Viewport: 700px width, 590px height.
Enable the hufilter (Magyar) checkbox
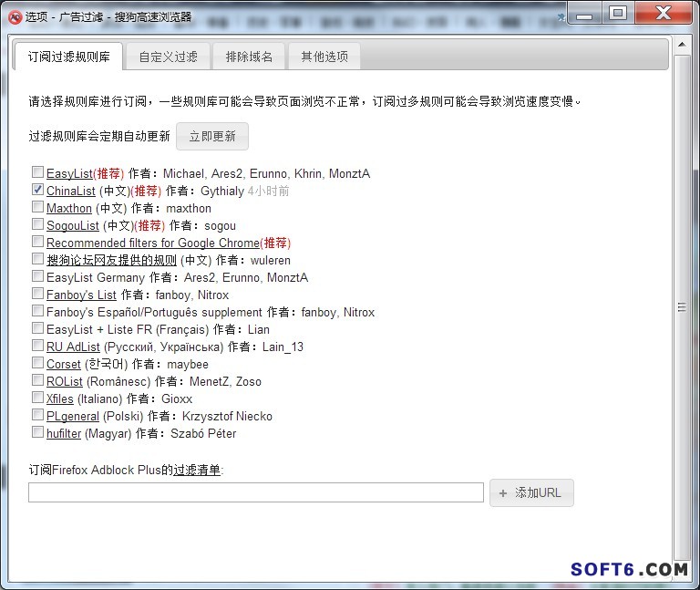tap(37, 432)
